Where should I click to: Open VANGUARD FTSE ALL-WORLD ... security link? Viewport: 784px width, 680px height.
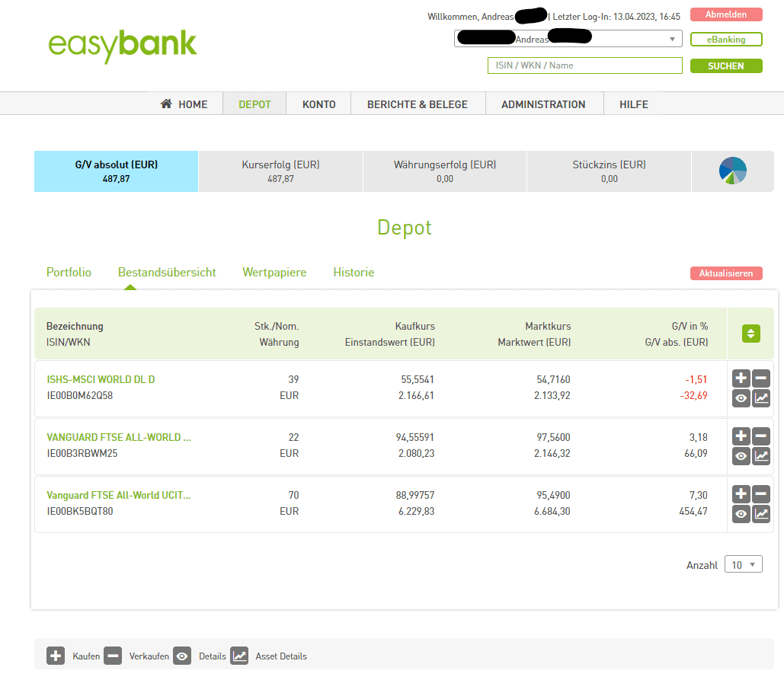(x=119, y=437)
